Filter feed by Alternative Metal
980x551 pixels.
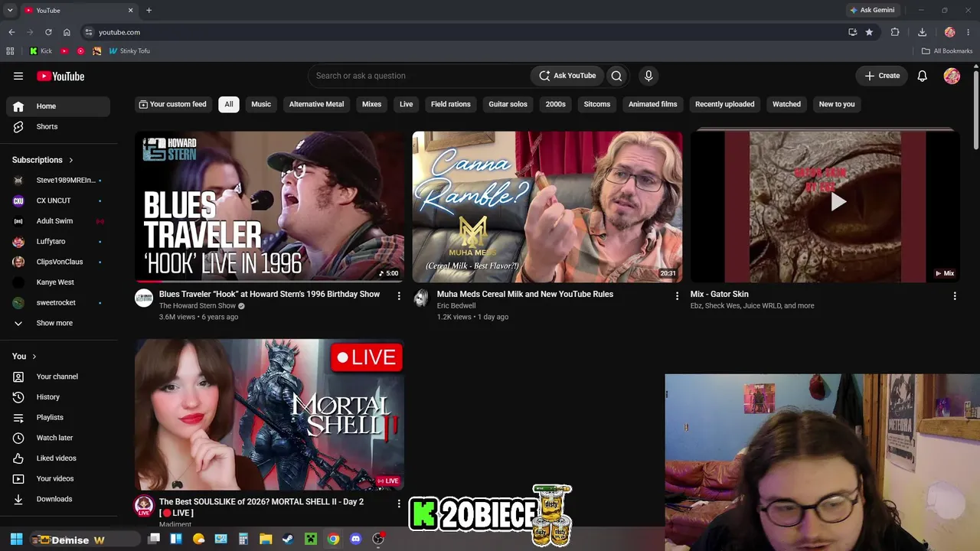316,104
